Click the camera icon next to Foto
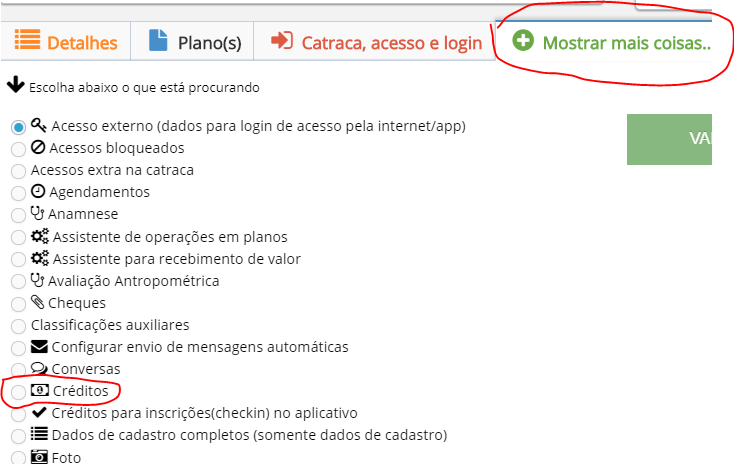Viewport: 734px width, 464px height. pos(39,457)
